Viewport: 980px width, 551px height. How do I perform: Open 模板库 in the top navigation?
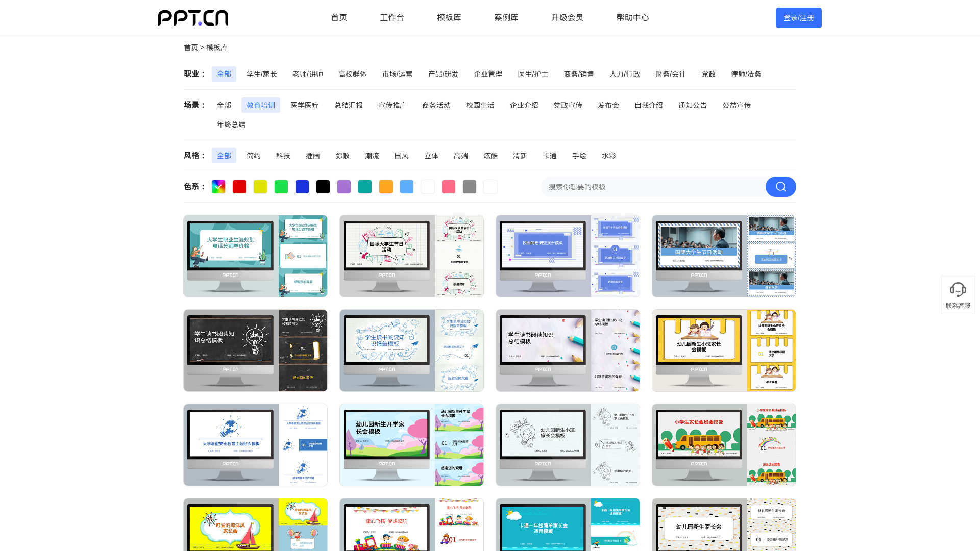pyautogui.click(x=449, y=18)
